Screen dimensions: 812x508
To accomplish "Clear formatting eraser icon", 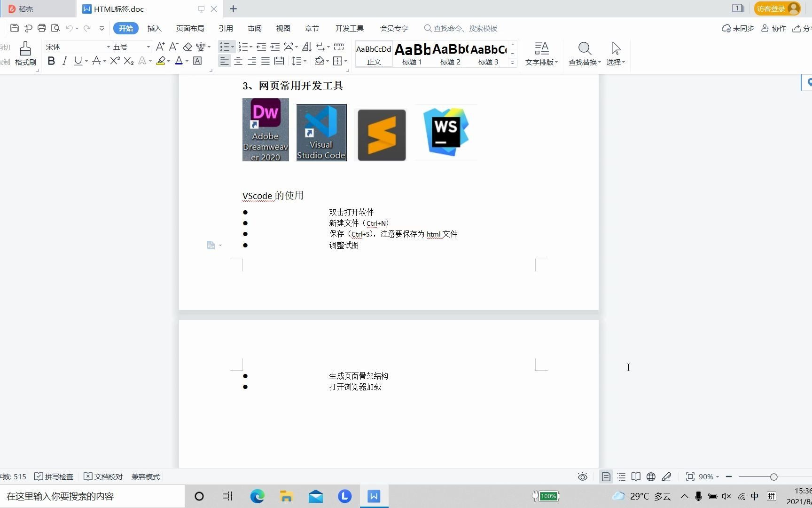I will 187,47.
